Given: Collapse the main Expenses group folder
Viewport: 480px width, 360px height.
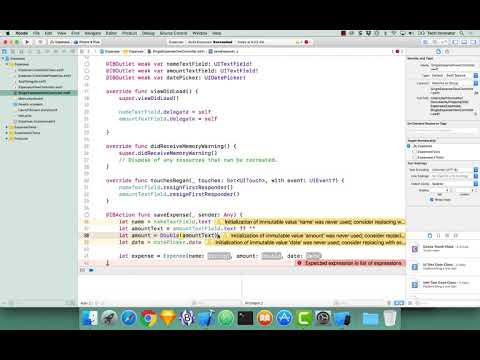Looking at the screenshot, I should click(x=7, y=64).
